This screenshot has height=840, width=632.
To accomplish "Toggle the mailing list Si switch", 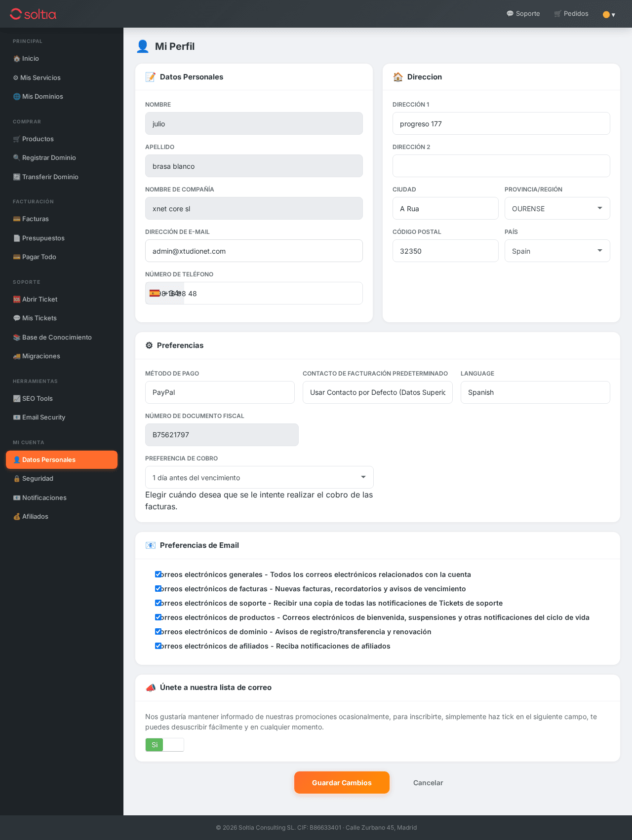I will coord(164,745).
